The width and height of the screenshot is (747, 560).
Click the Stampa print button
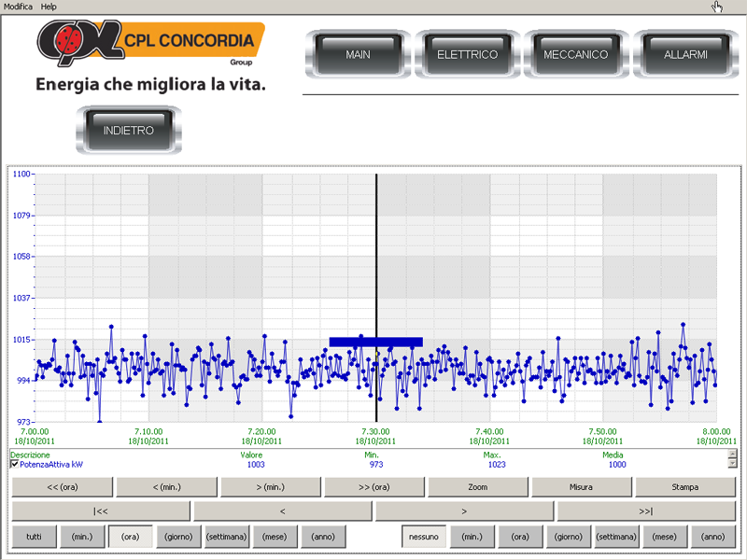[685, 487]
